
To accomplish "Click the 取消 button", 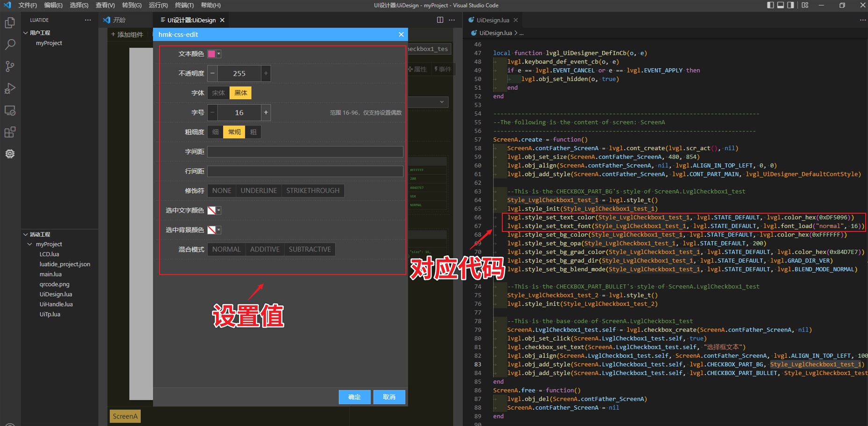I will pyautogui.click(x=389, y=397).
